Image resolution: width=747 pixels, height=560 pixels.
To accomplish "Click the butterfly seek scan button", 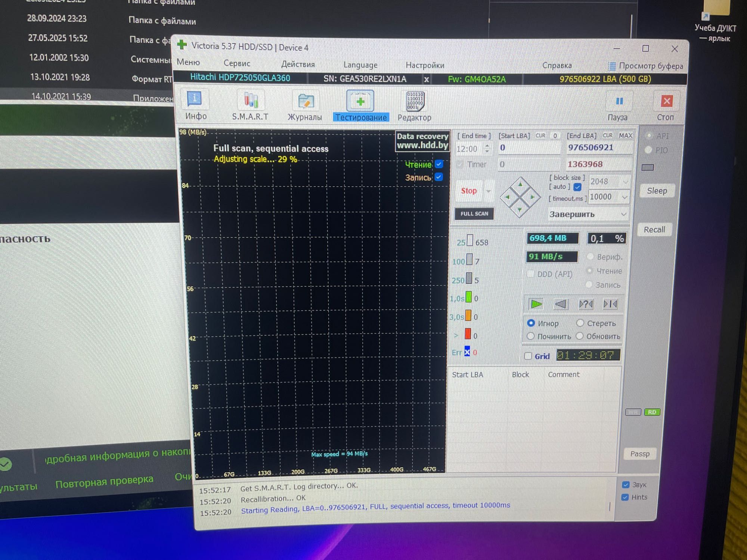I will coord(610,304).
